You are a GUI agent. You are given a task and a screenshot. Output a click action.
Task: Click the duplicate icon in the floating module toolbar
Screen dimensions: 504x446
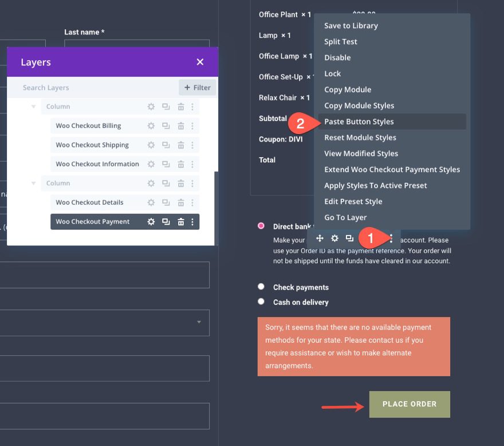pos(349,237)
